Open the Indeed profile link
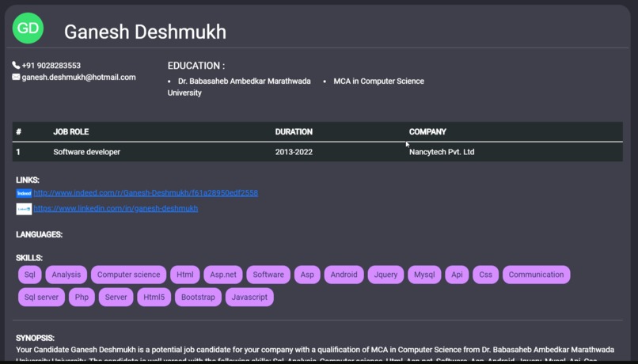This screenshot has height=364, width=638. click(x=146, y=193)
